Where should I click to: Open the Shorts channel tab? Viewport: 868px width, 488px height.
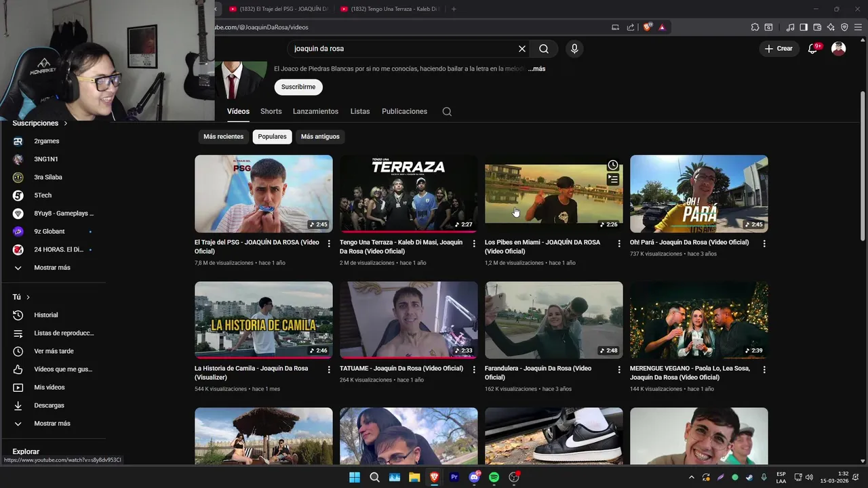[x=271, y=111]
